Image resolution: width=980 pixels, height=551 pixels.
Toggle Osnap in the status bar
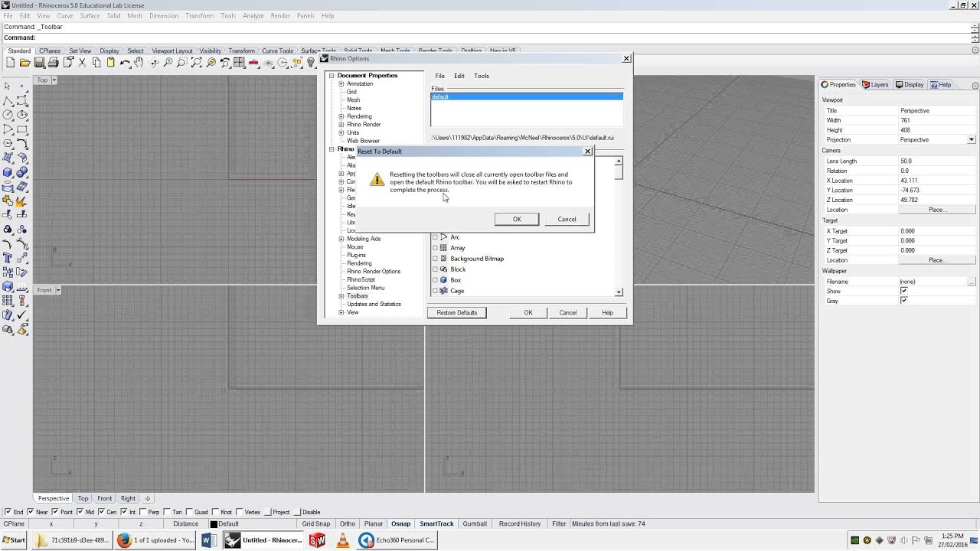pyautogui.click(x=400, y=524)
